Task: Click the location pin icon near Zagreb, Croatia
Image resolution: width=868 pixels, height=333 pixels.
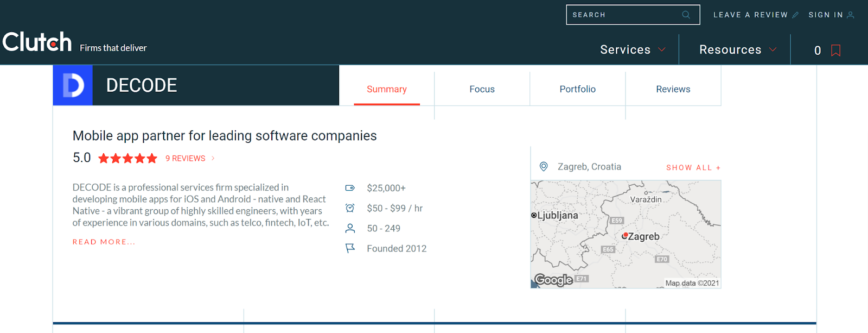Action: point(543,167)
